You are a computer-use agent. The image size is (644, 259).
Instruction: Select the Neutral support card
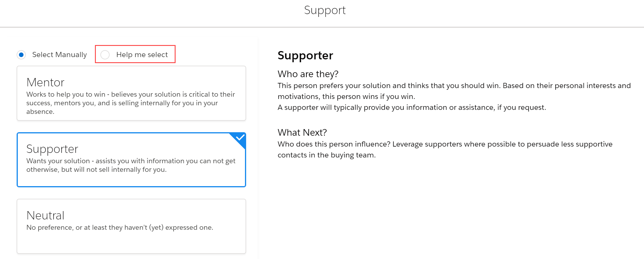(131, 226)
